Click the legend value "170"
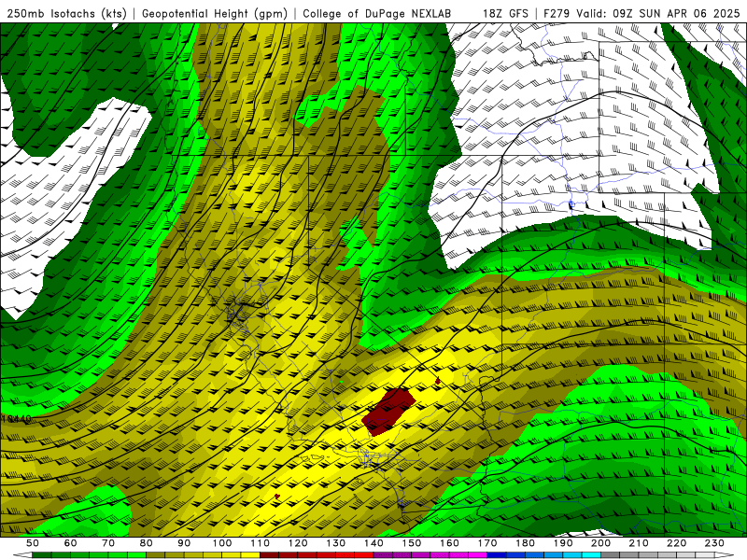 click(x=487, y=543)
